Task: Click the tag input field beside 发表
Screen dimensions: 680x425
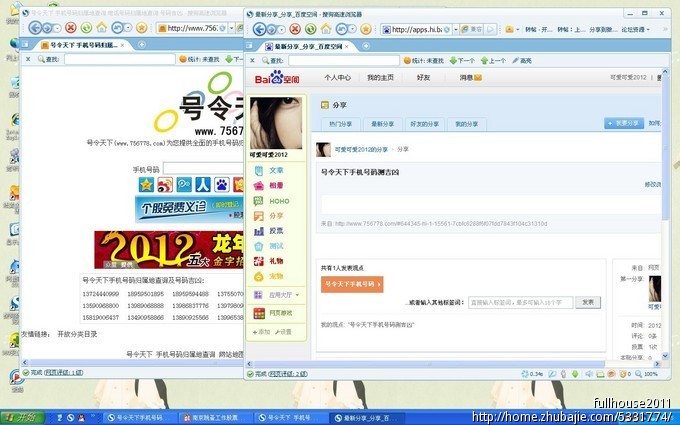Action: point(521,302)
